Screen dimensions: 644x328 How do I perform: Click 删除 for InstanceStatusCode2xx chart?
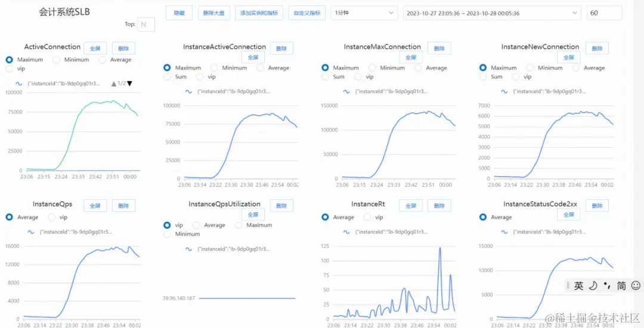[x=597, y=206]
